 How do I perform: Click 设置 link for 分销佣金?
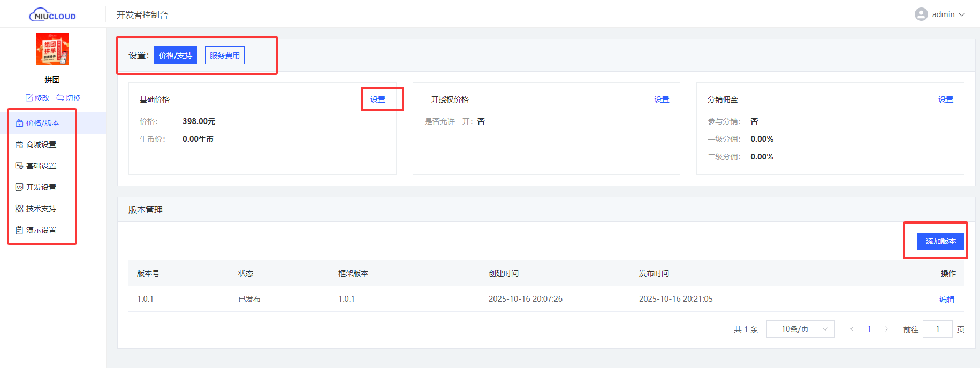(x=945, y=99)
